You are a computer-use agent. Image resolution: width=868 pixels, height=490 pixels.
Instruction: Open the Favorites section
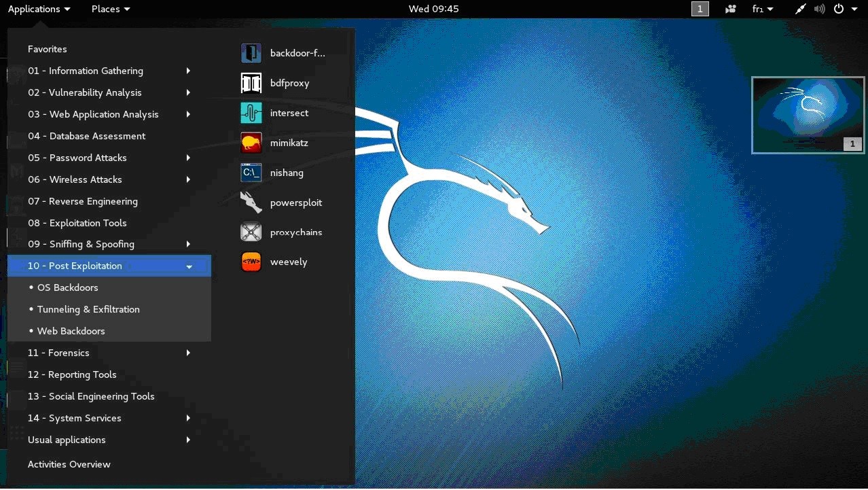click(47, 49)
